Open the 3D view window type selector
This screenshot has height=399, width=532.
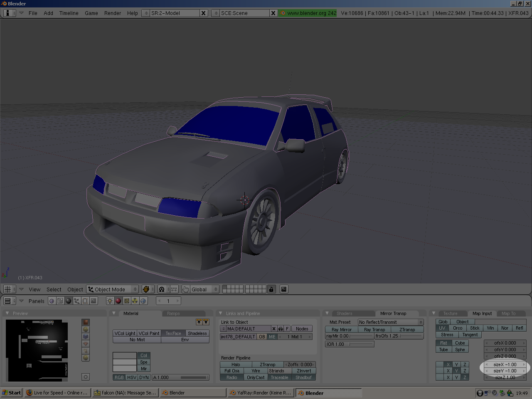(x=9, y=289)
